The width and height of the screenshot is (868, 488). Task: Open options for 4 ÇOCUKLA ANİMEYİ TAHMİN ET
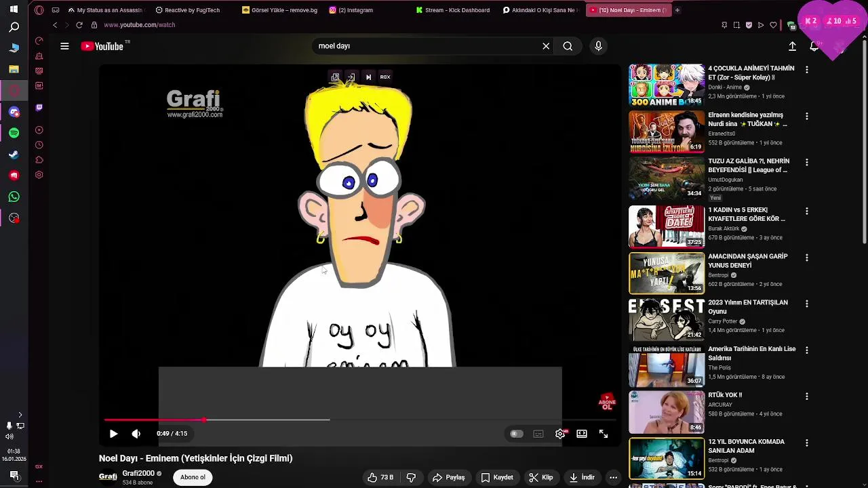(806, 70)
